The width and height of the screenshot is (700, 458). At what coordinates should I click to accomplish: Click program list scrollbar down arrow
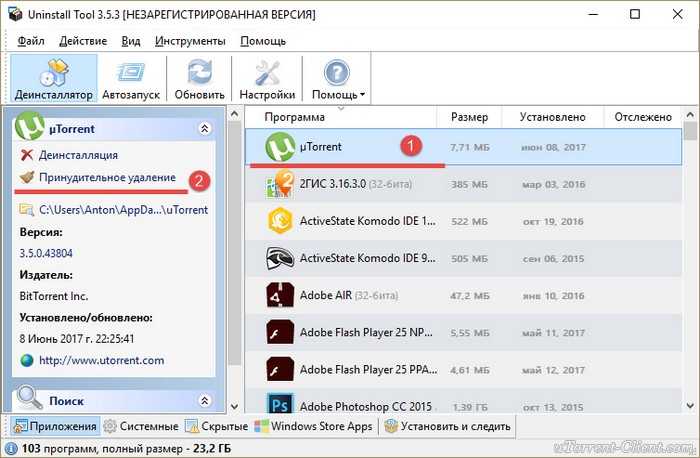[x=690, y=406]
